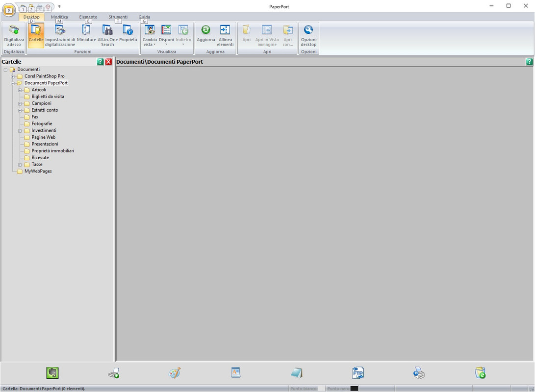Click the Indietro dropdown button
The width and height of the screenshot is (535, 392).
183,35
